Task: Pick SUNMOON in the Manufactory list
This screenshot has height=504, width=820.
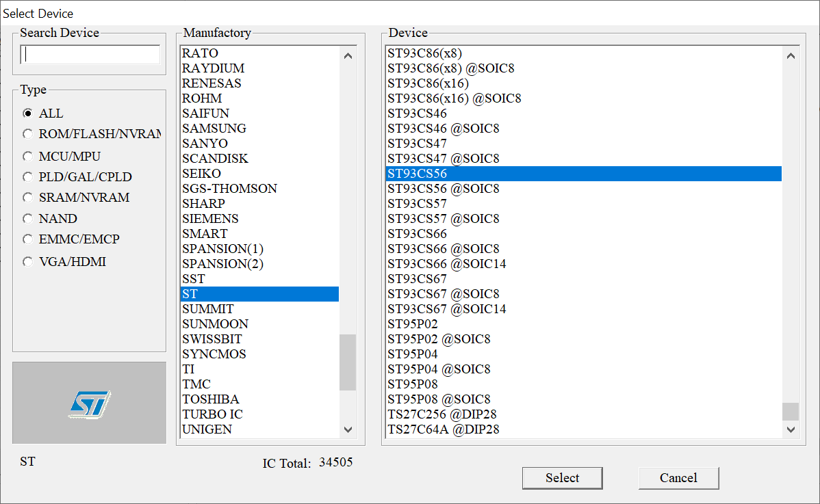Action: (x=259, y=324)
